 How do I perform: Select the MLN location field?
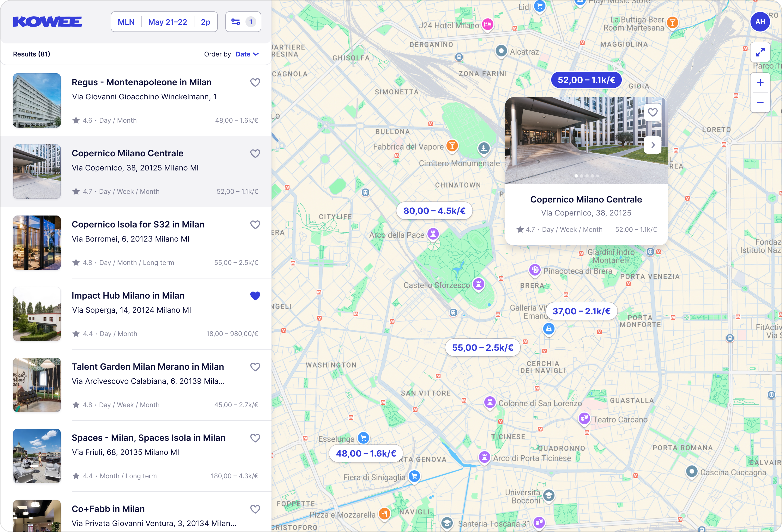pyautogui.click(x=126, y=21)
